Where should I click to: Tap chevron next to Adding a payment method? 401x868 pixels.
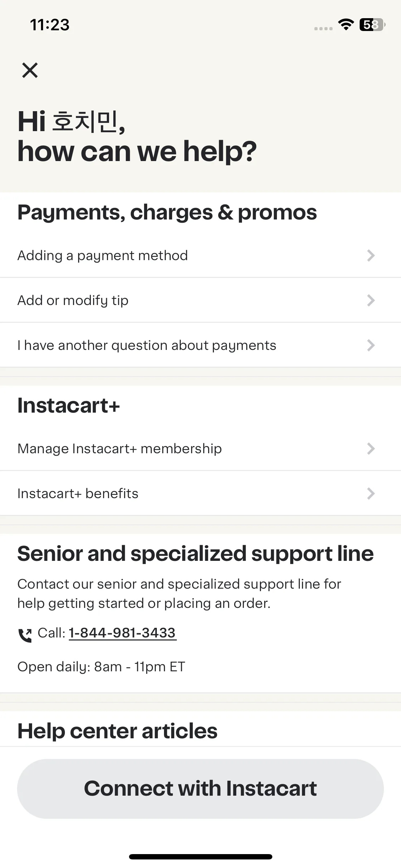pyautogui.click(x=371, y=255)
